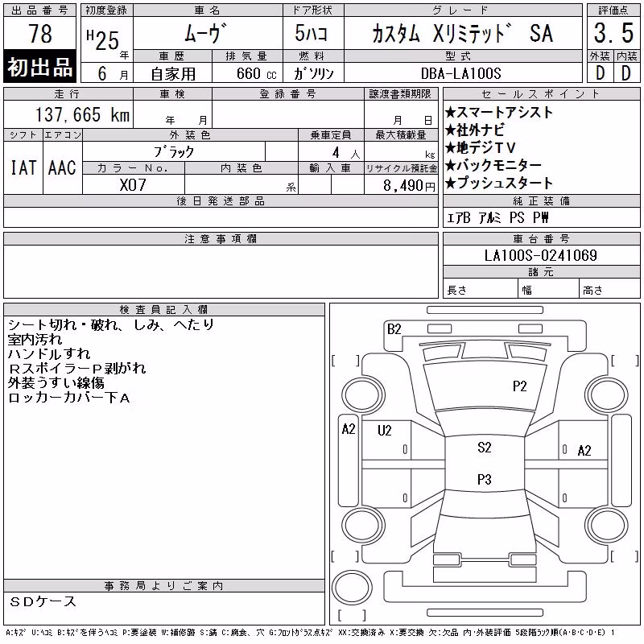Click the "カラーNo." label
644x644 pixels.
click(x=133, y=168)
